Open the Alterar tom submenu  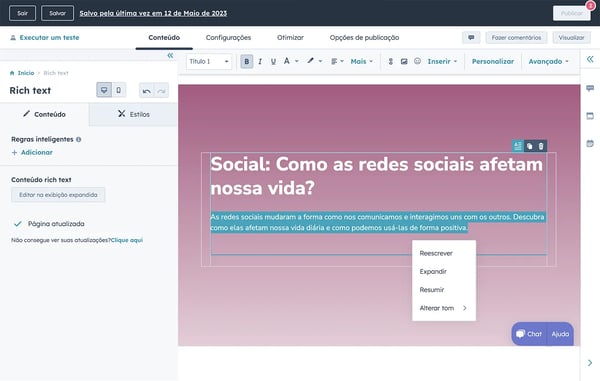444,308
